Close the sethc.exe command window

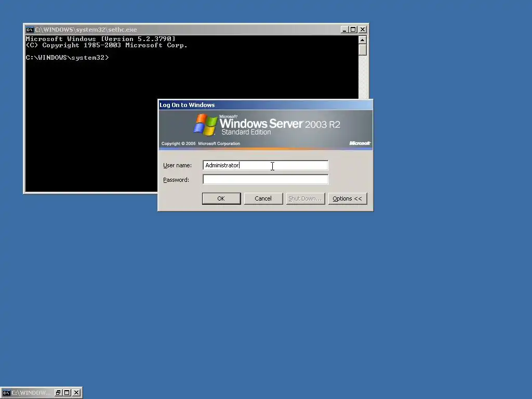coord(362,30)
